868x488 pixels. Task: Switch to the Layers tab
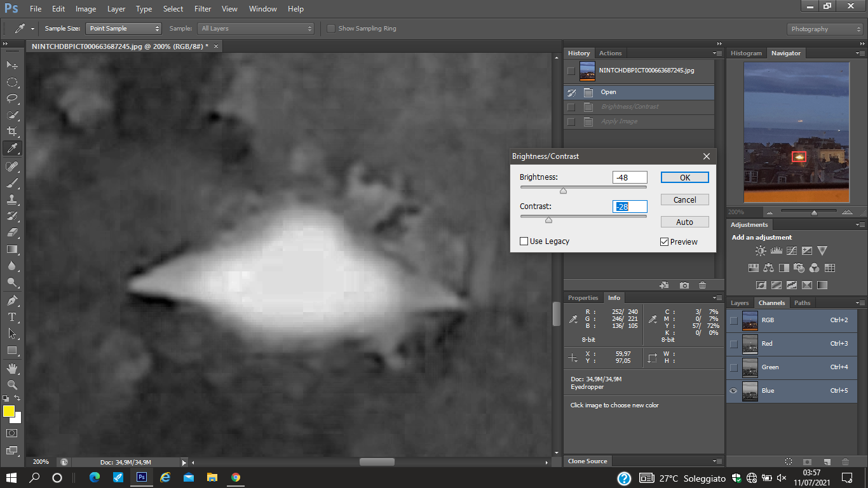pyautogui.click(x=740, y=303)
